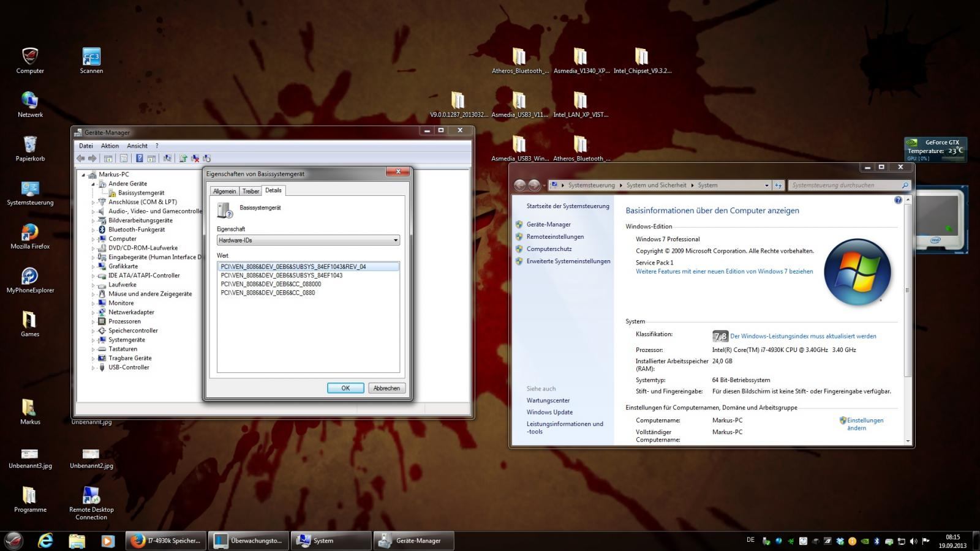Expand the Prozessoren node

coord(94,321)
